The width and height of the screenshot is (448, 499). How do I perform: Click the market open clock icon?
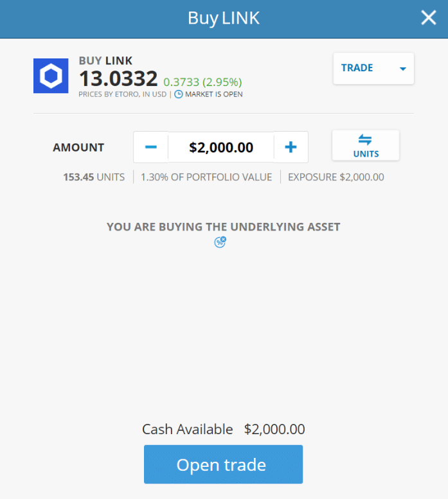[179, 94]
